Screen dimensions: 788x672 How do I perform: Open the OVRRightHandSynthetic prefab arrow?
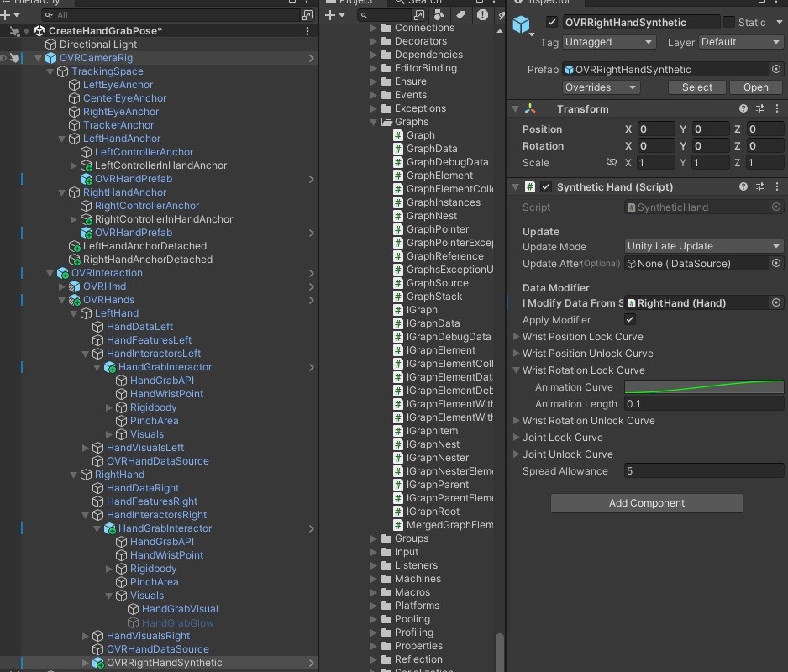click(311, 663)
